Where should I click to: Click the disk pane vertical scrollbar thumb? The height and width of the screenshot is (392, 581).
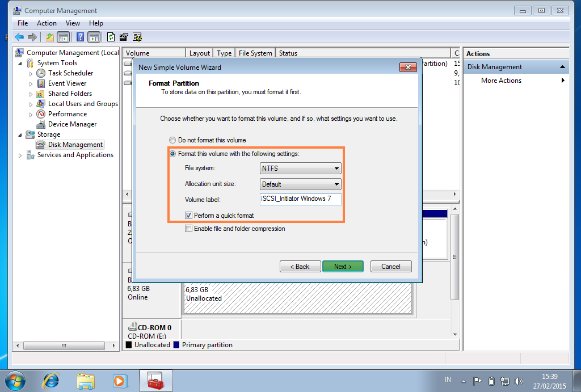(455, 257)
